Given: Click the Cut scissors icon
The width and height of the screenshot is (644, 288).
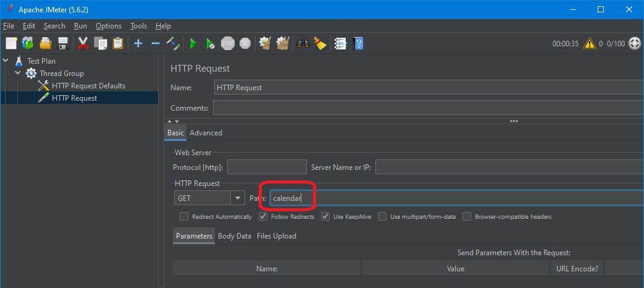Looking at the screenshot, I should (83, 43).
